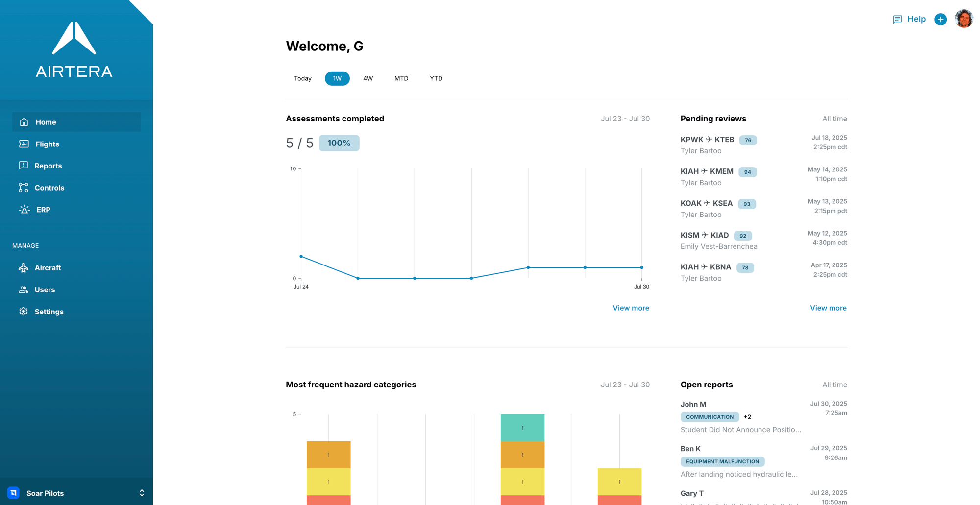This screenshot has height=505, width=980.
Task: Select the 1W time range
Action: pyautogui.click(x=337, y=78)
